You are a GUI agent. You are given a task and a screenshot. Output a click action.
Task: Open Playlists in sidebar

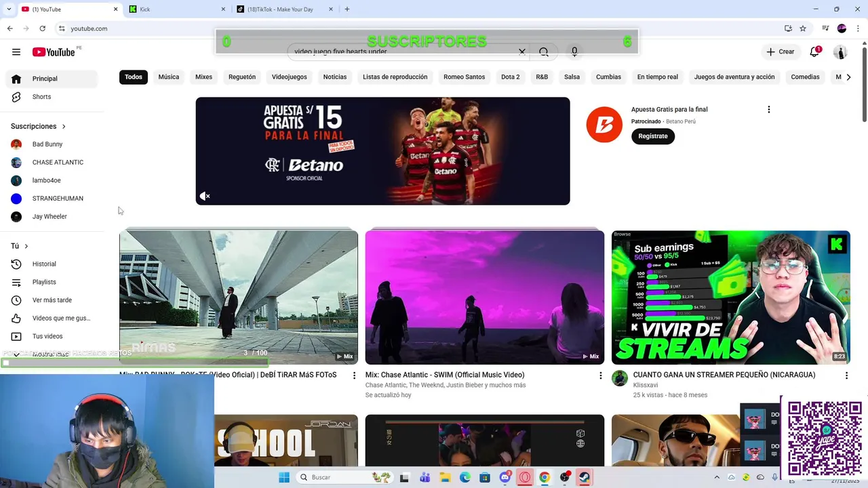(52, 282)
